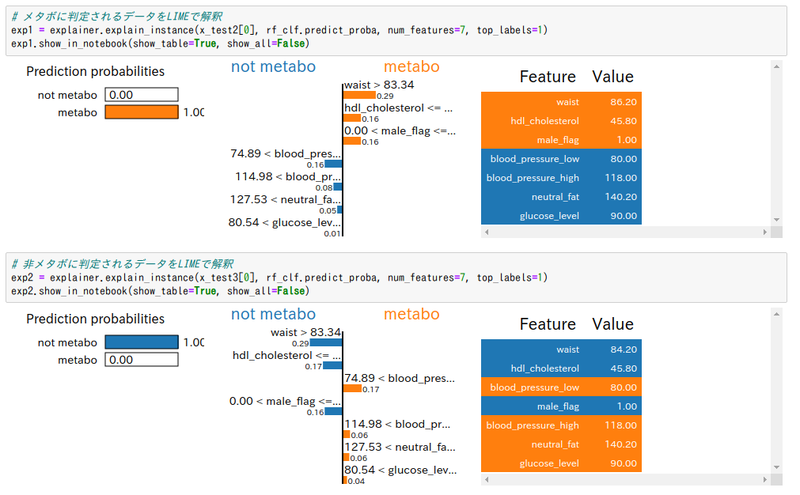Click the exp1 code cell
Screen dimensions: 800x495
(396, 30)
